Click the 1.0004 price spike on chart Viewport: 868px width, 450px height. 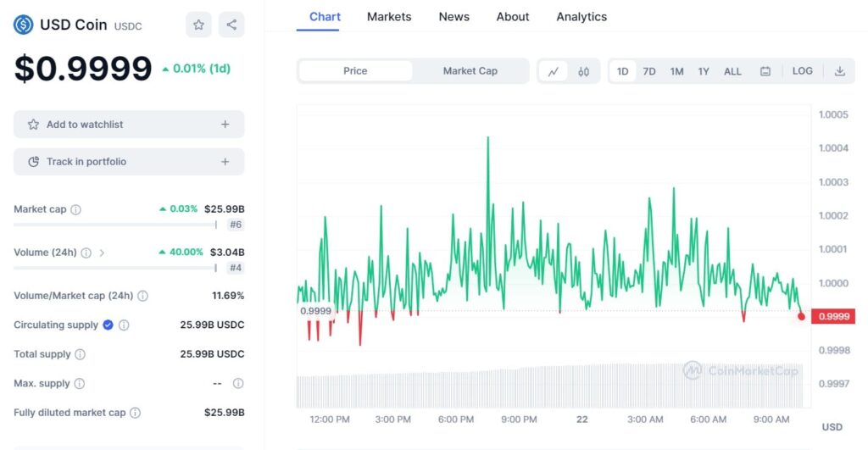(487, 138)
